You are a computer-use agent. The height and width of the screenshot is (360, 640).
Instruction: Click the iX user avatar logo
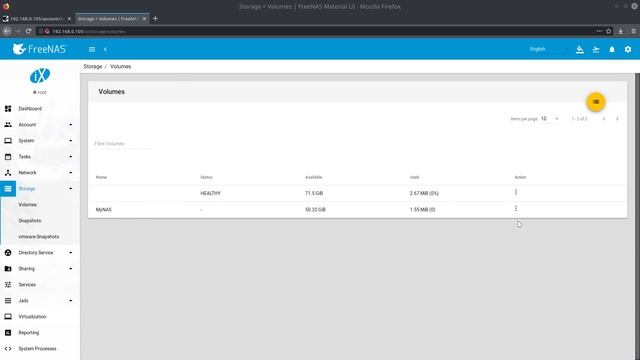(40, 76)
